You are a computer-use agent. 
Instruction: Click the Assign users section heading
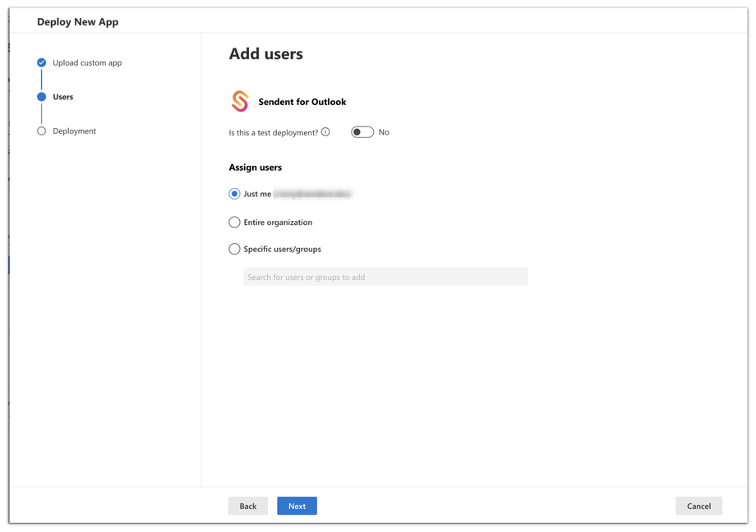click(256, 167)
